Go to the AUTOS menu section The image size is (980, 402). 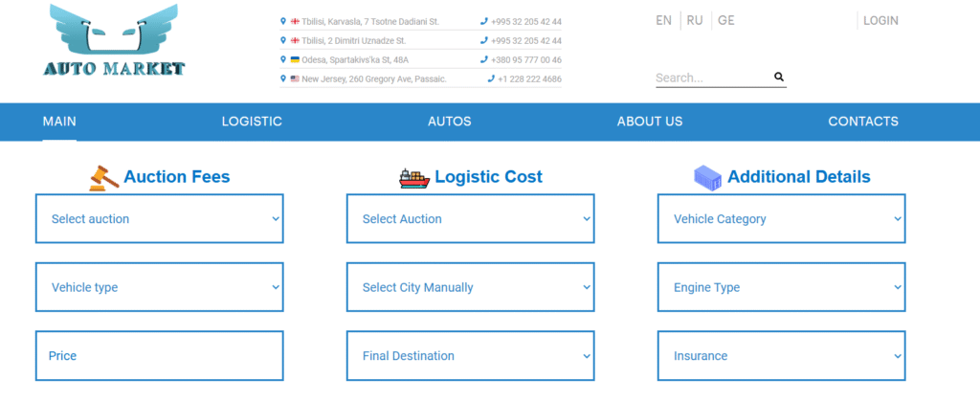[x=449, y=122]
